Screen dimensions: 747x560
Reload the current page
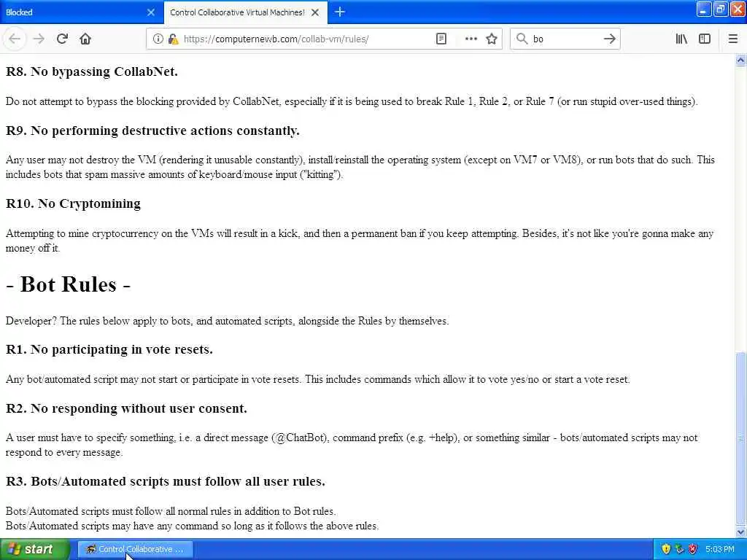62,39
